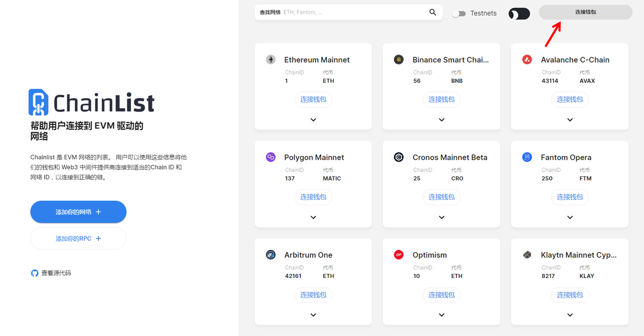
Task: Click the Cronos Mainnet Beta title text
Action: 450,157
